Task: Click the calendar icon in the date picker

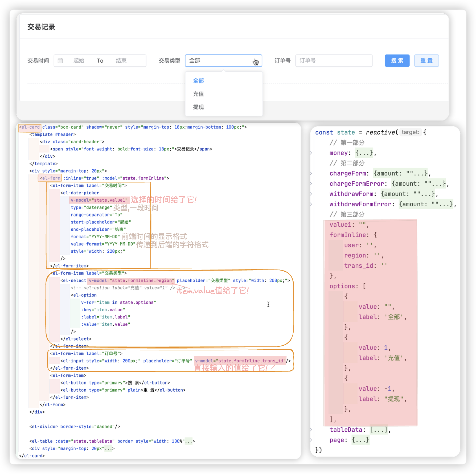Action: click(60, 61)
